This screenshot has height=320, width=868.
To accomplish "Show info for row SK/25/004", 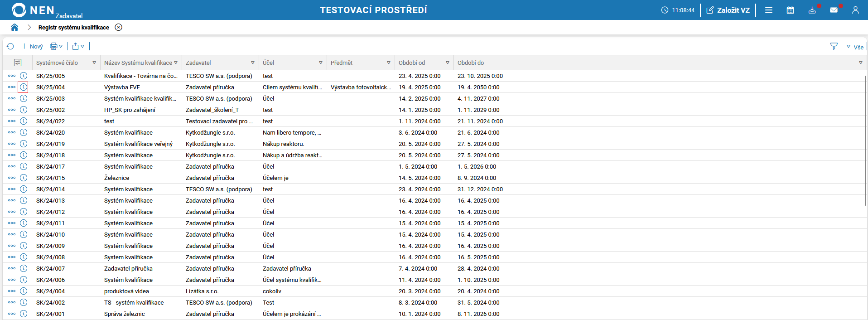I will click(x=24, y=87).
